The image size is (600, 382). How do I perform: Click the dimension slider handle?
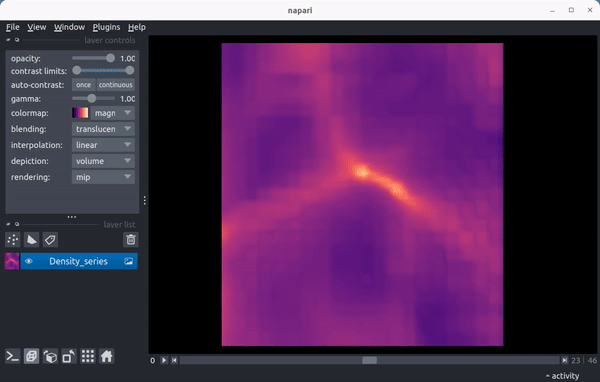(370, 360)
